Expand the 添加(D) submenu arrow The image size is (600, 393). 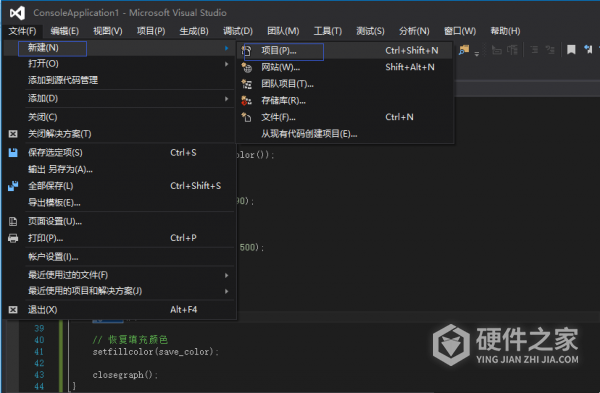pos(227,99)
